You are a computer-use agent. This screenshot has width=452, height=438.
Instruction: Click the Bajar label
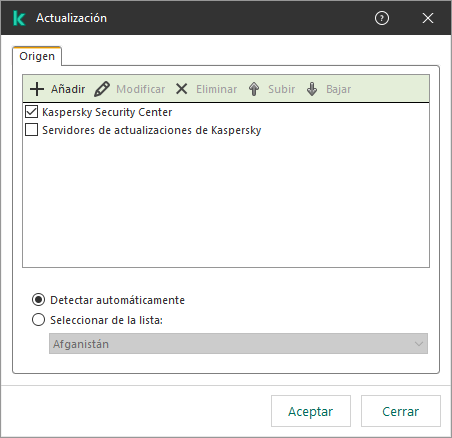point(339,89)
